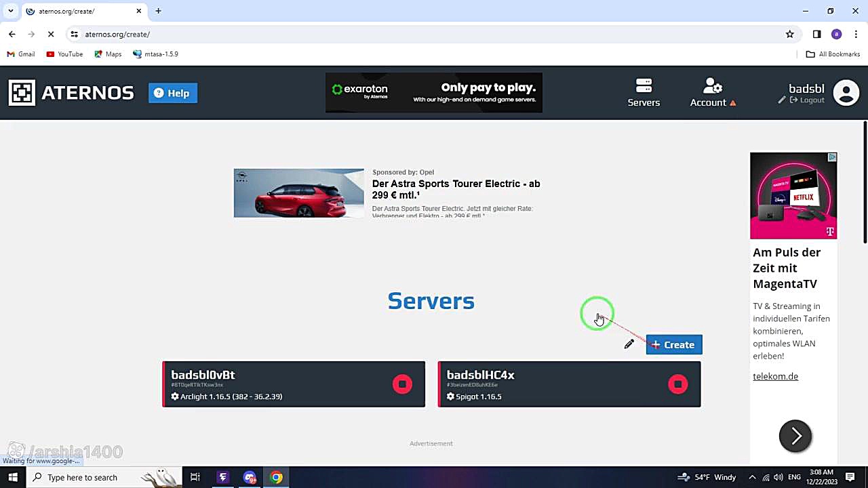
Task: Open the ENG language indicator
Action: coord(795,477)
